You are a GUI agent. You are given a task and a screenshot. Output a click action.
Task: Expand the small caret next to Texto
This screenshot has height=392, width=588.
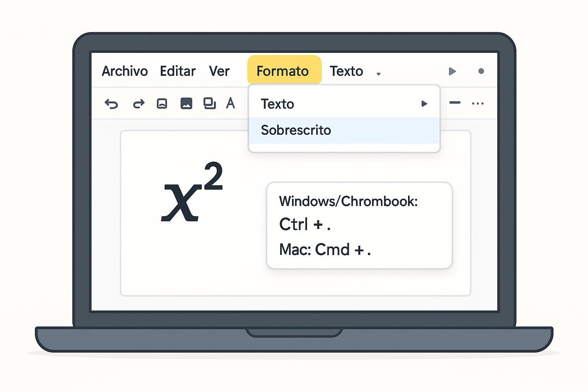click(378, 74)
